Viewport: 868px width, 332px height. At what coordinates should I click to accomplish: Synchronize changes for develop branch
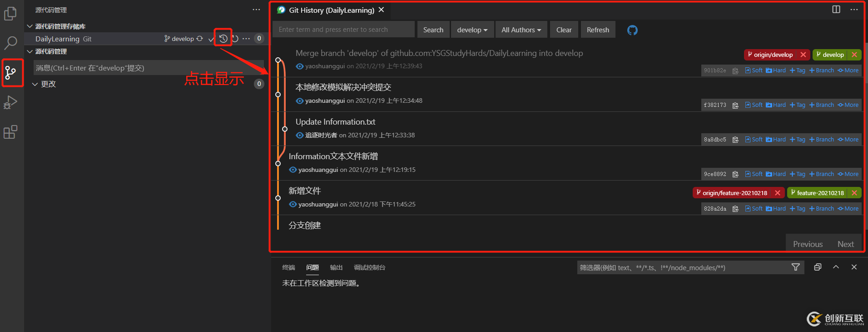199,39
